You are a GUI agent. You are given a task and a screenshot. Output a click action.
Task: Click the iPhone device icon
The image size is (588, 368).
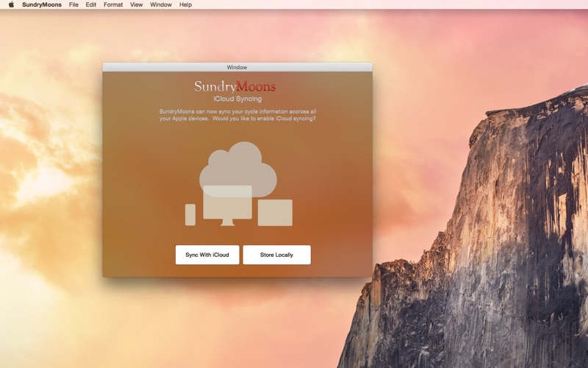pyautogui.click(x=190, y=215)
